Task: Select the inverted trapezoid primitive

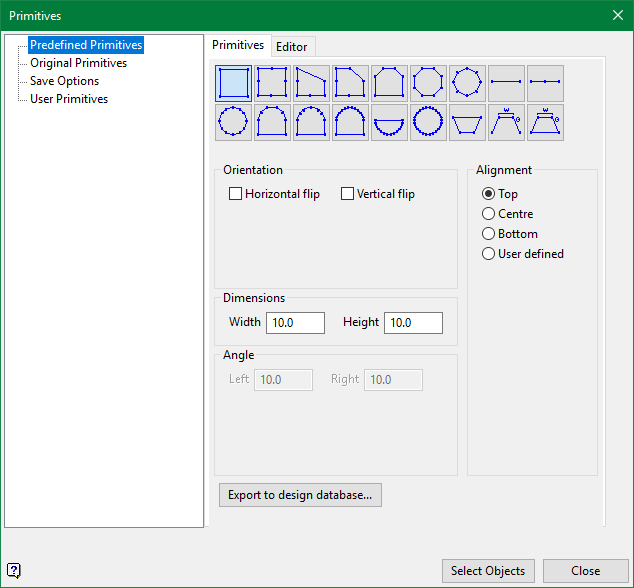Action: pyautogui.click(x=467, y=122)
